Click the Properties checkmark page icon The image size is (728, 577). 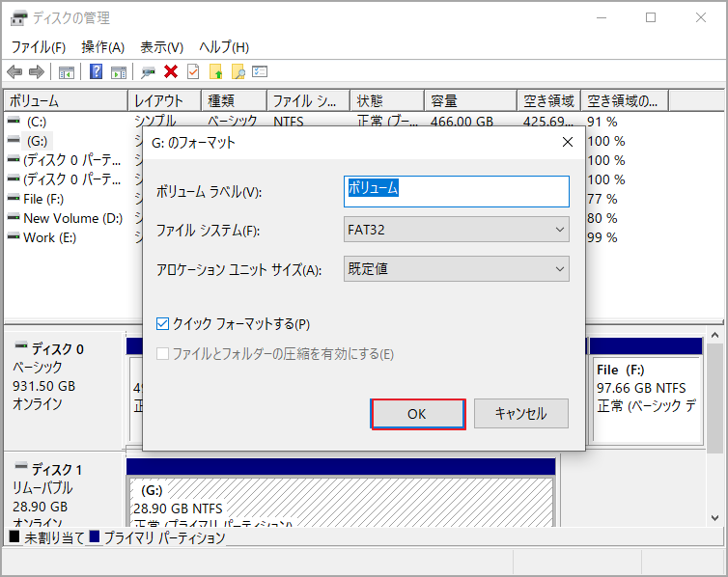193,71
